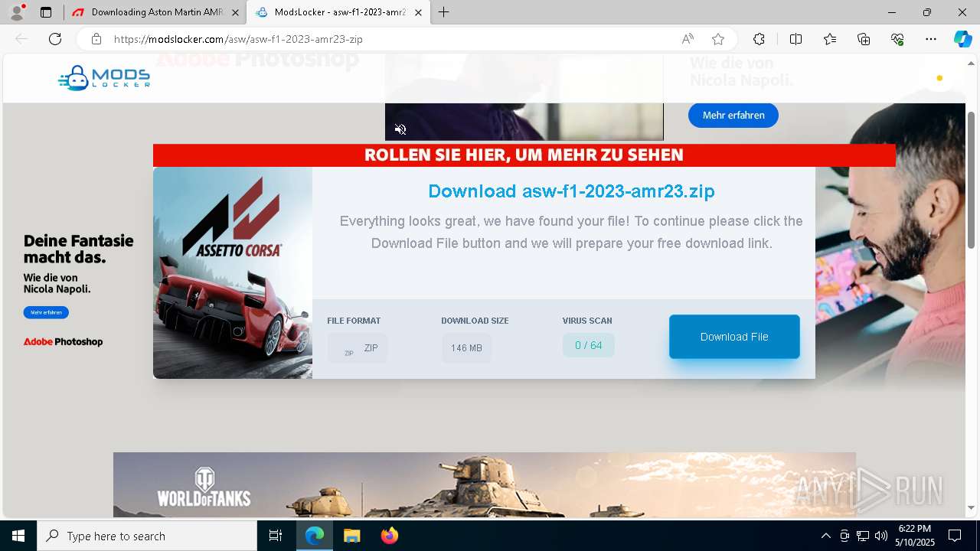This screenshot has height=551, width=980.
Task: Open the Settings and more menu
Action: click(931, 39)
